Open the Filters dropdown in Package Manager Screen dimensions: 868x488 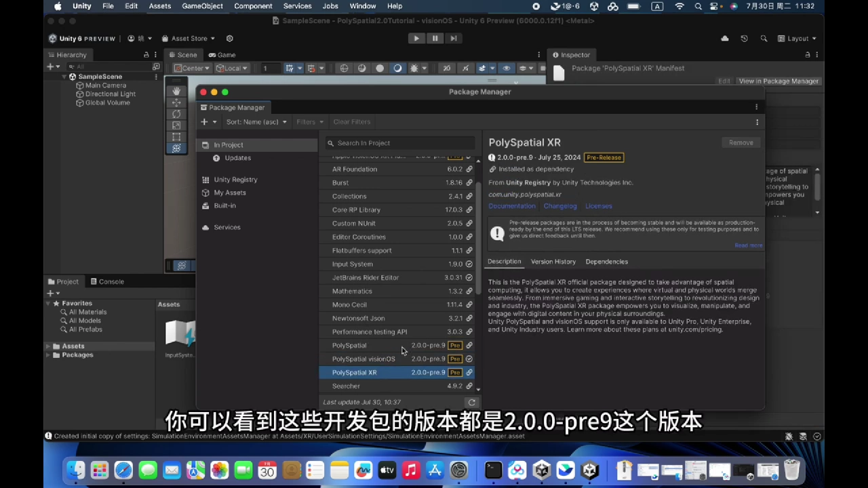[x=310, y=122]
